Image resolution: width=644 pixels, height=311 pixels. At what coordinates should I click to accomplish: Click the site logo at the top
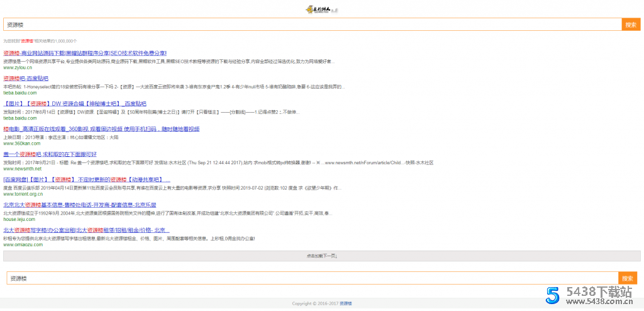pos(321,9)
